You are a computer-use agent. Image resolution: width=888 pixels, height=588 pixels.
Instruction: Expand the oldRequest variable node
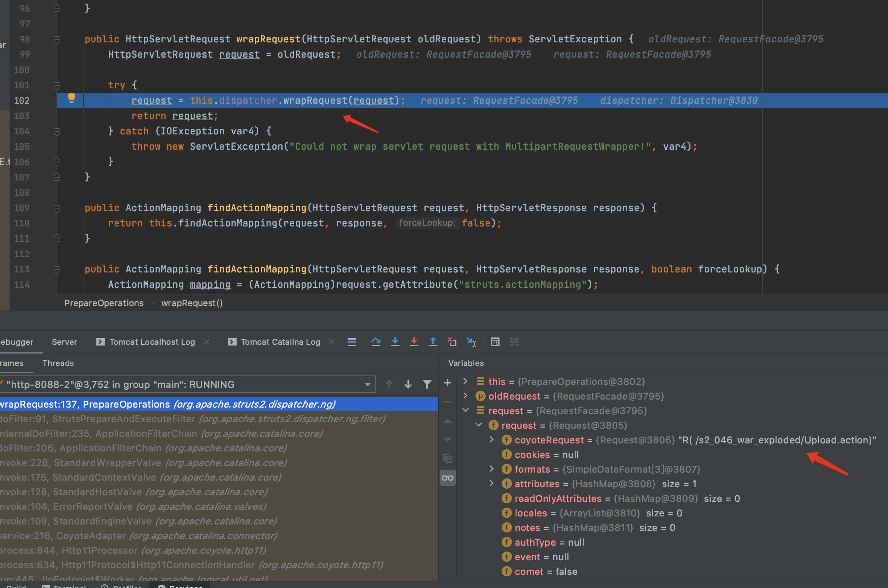pyautogui.click(x=465, y=396)
